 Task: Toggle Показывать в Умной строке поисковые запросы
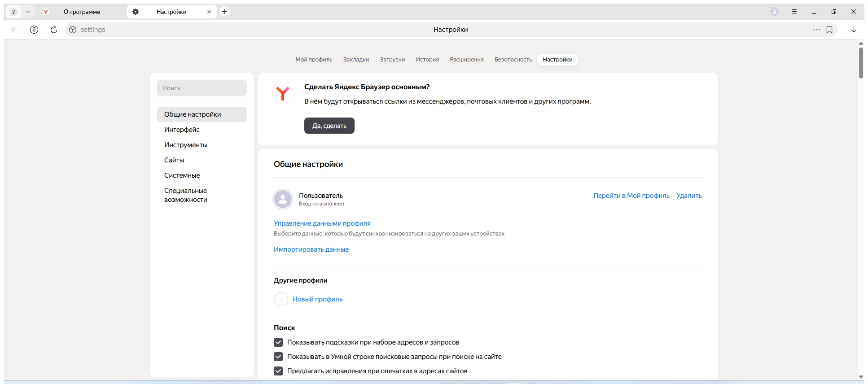[278, 357]
